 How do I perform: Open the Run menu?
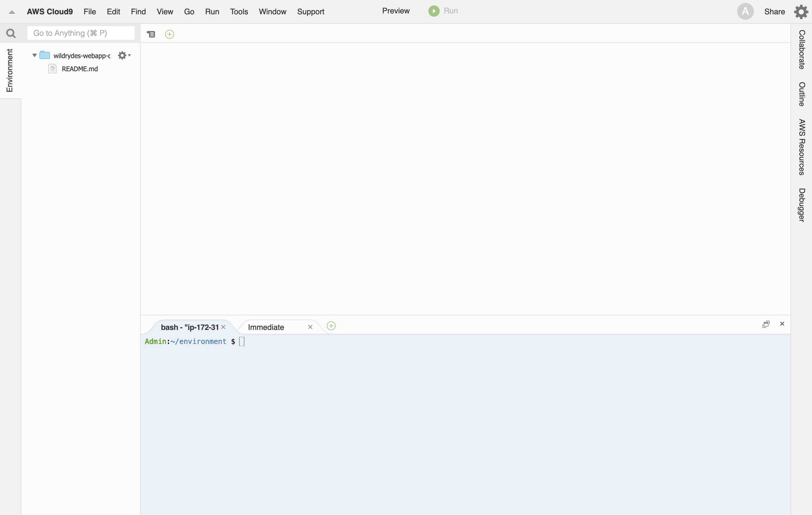pos(212,12)
